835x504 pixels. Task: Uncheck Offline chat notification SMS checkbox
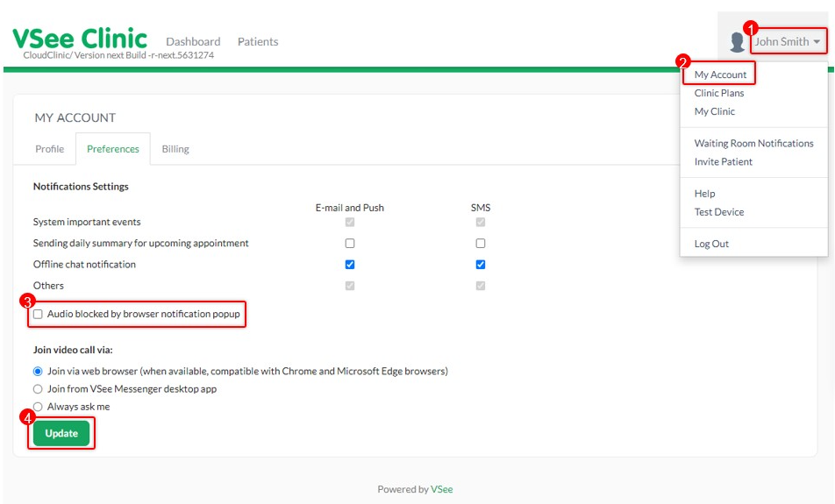tap(481, 265)
